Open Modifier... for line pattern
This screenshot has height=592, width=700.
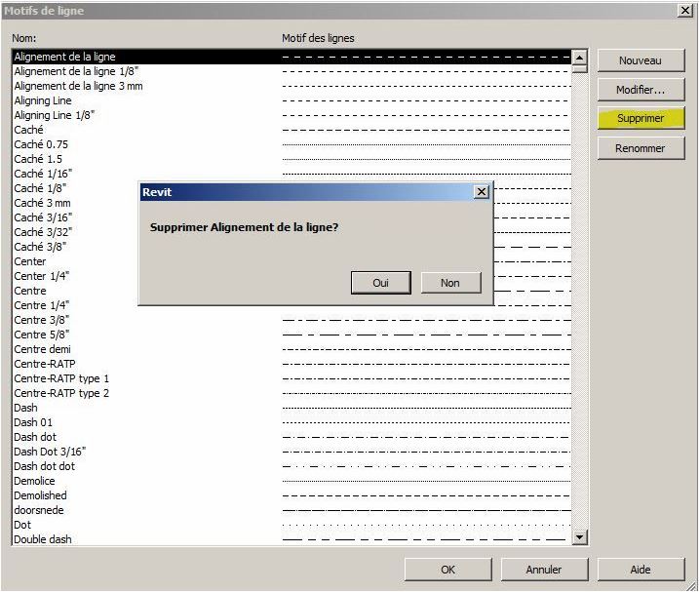click(x=641, y=90)
